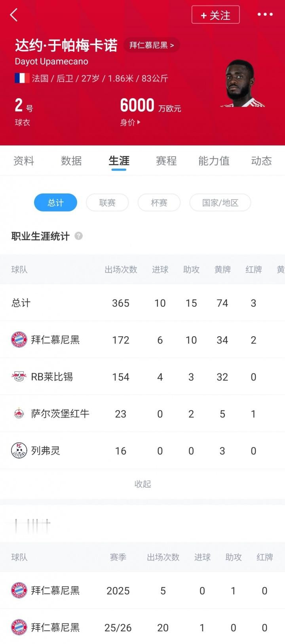285x644 pixels.
Task: Expand the 身价 market value details
Action: click(130, 123)
